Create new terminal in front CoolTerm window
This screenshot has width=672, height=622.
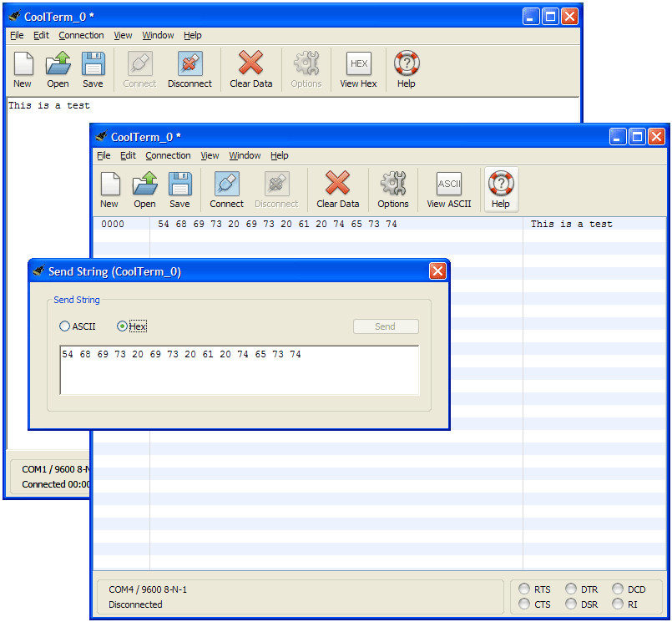[x=110, y=184]
